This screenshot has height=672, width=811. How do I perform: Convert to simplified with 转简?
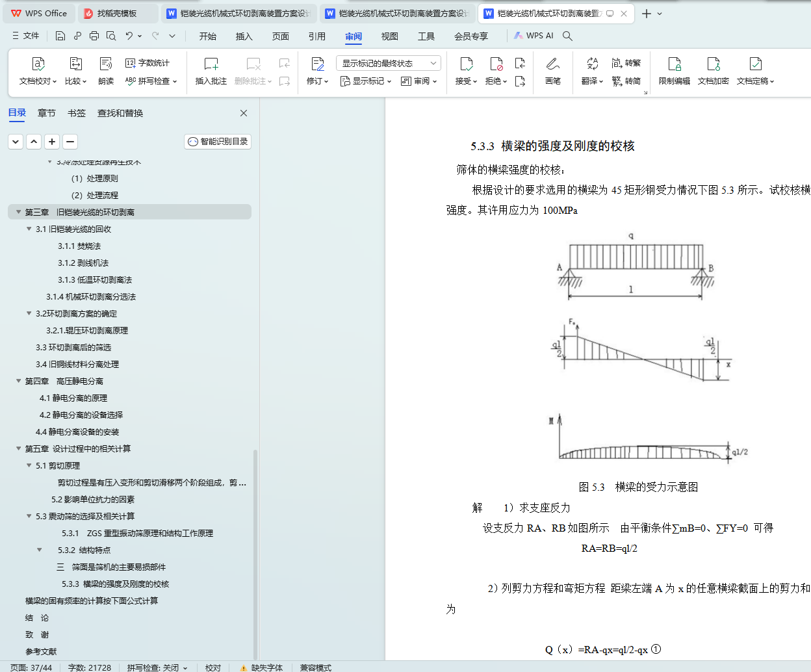626,81
